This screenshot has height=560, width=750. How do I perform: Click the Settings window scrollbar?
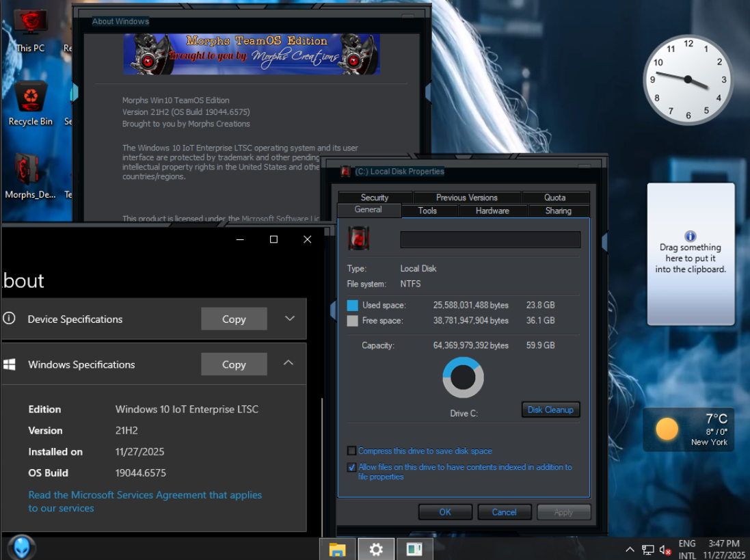pos(323,466)
